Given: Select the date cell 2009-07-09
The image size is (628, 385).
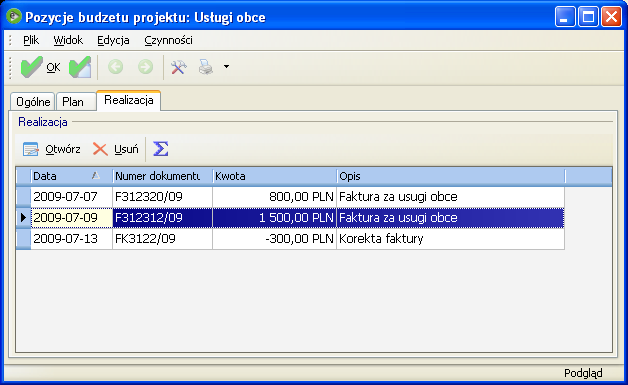Looking at the screenshot, I should pyautogui.click(x=72, y=218).
